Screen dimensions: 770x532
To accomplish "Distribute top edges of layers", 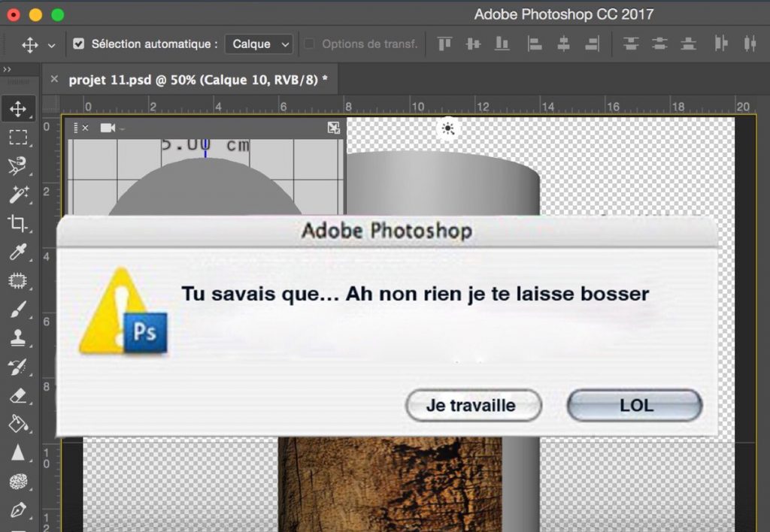I will (x=631, y=44).
